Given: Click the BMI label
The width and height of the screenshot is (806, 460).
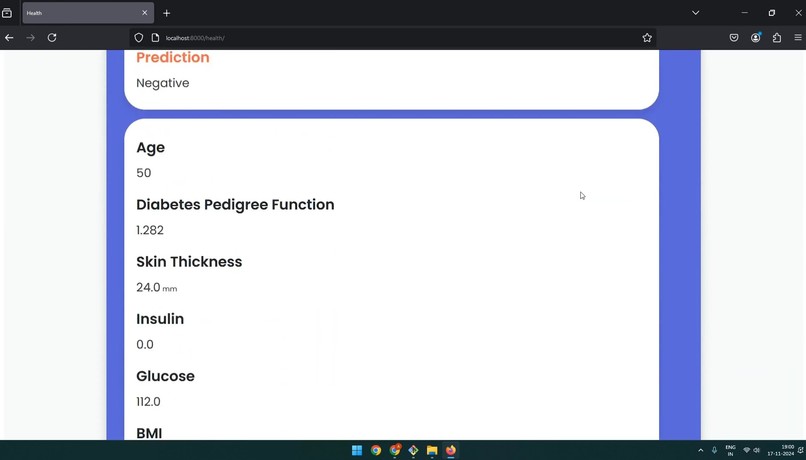Looking at the screenshot, I should 149,433.
